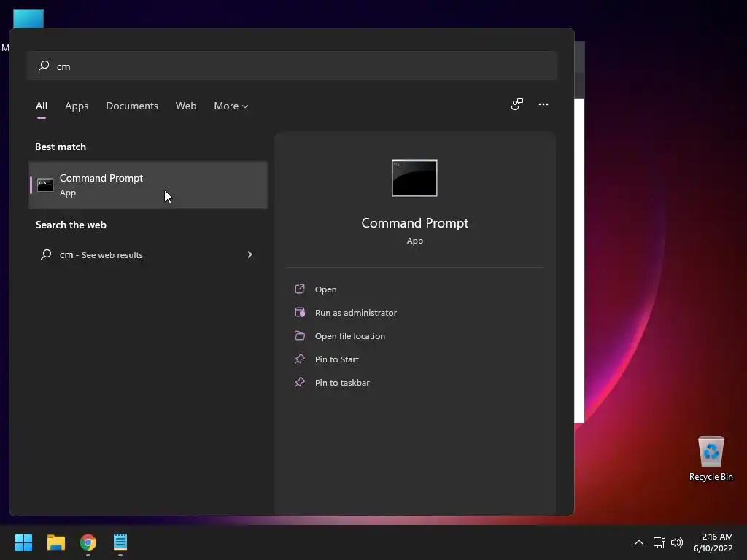Viewport: 747px width, 560px height.
Task: Click the search box containing 'cm'
Action: 292,66
